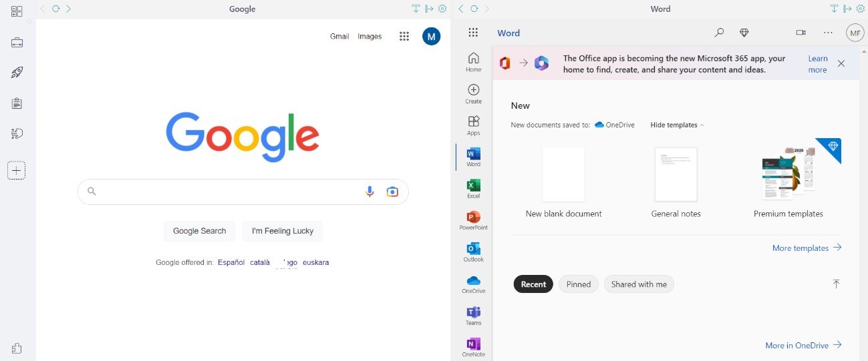Click the OneDrive save location
Viewport: 868px width, 361px height.
[x=614, y=125]
